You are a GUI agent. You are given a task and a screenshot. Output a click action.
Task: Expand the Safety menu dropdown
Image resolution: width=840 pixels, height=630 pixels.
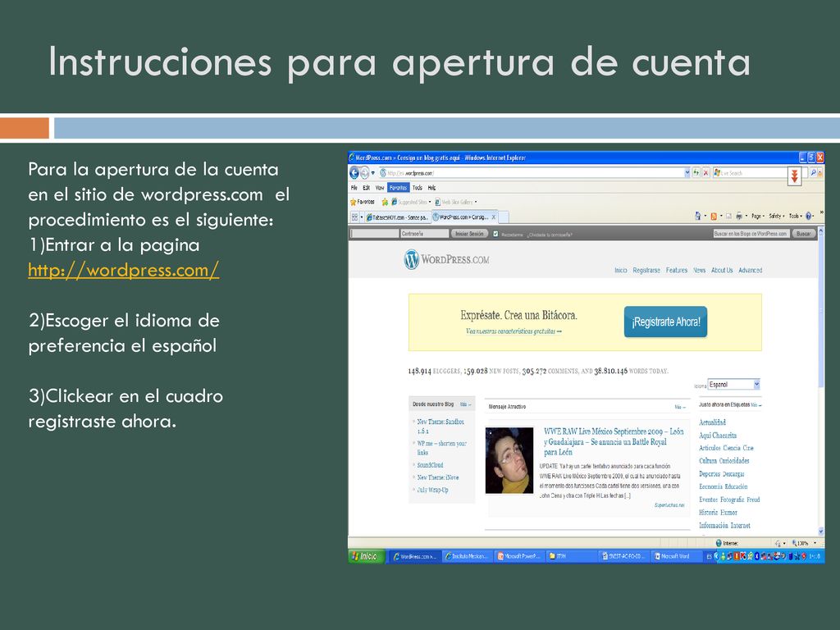pos(777,217)
